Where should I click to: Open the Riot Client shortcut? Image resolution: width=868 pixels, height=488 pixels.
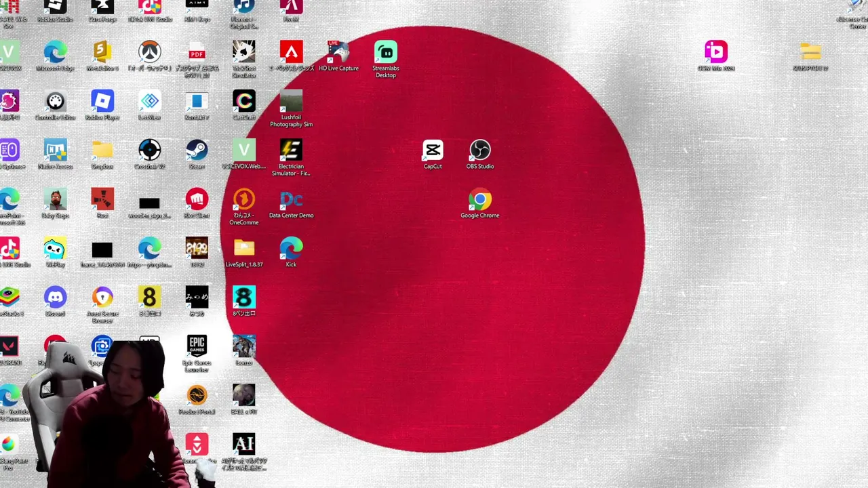(x=197, y=199)
